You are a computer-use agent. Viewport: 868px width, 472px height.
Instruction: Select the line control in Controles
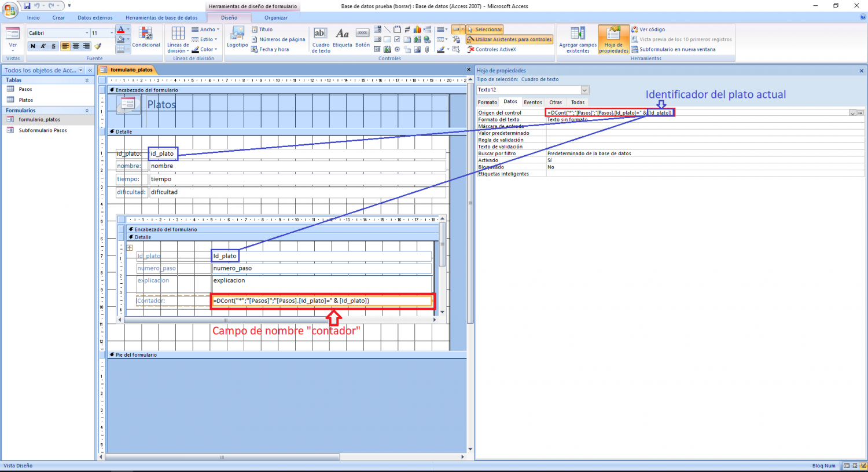[x=387, y=29]
